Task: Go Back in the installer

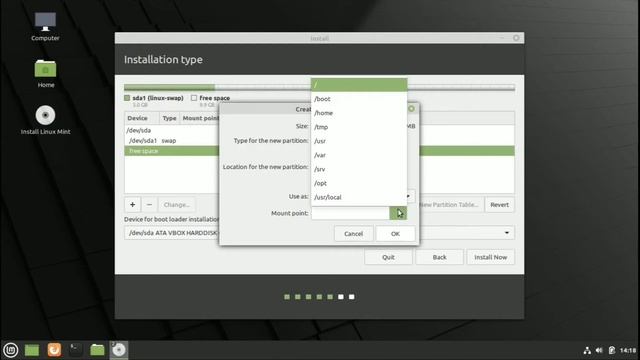Action: [x=439, y=257]
